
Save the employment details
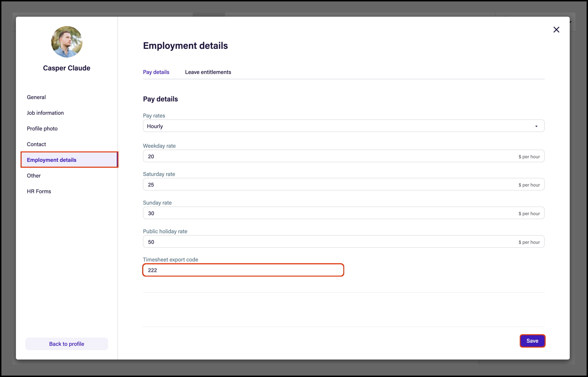532,341
